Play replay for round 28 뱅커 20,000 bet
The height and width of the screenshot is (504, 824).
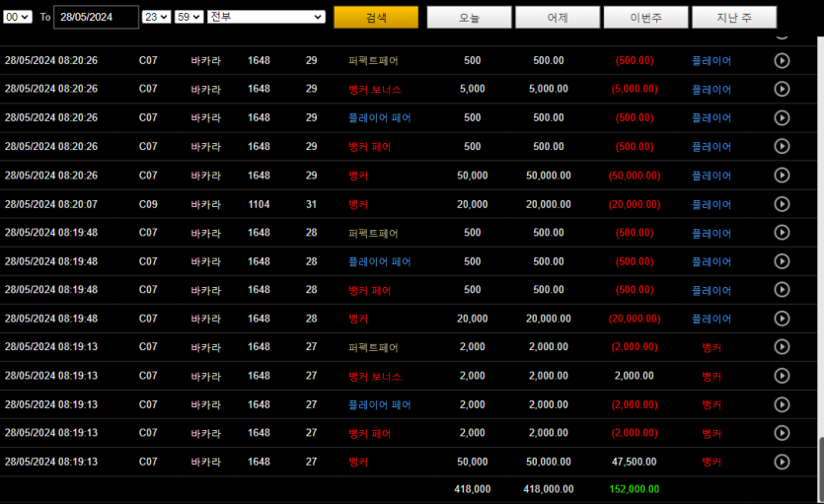[x=782, y=319]
